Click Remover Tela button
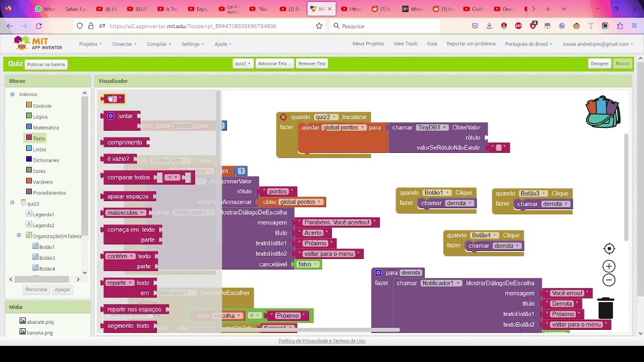 tap(312, 64)
